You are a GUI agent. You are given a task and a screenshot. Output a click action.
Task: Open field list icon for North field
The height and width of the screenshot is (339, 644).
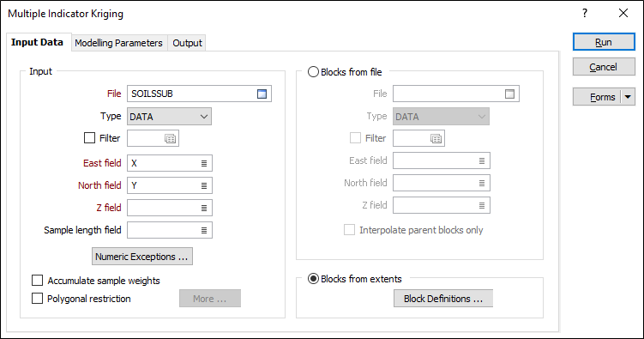(204, 185)
